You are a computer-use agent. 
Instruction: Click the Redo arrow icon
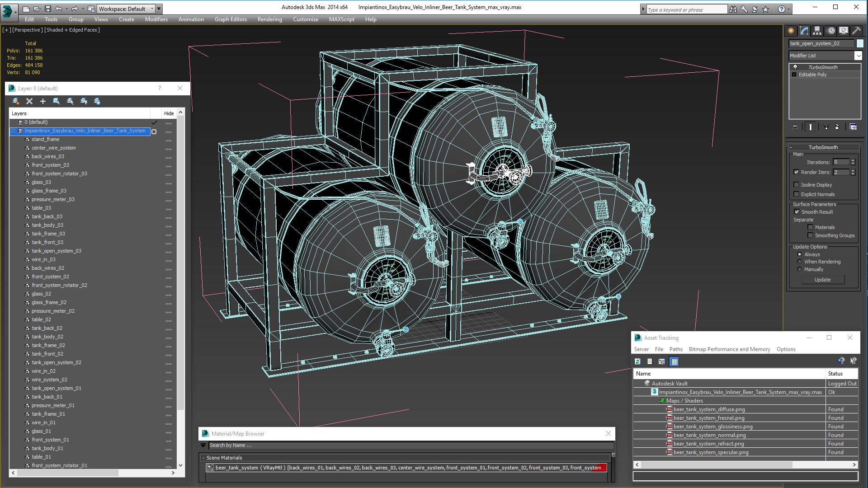pyautogui.click(x=74, y=9)
